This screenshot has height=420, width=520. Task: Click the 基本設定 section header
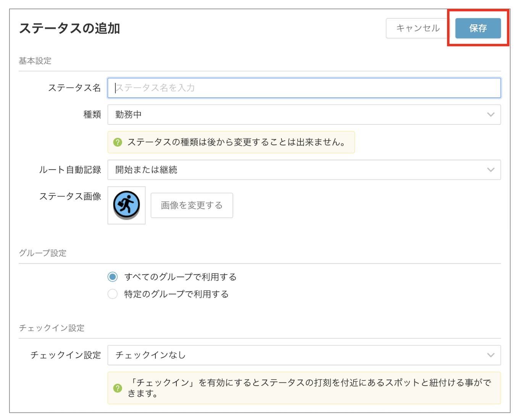[x=35, y=61]
